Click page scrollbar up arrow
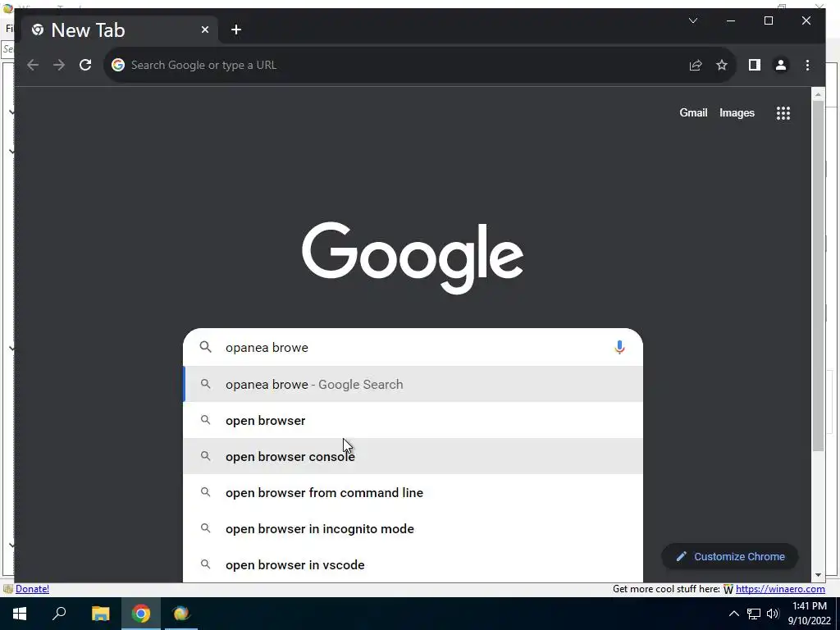Image resolution: width=840 pixels, height=630 pixels. click(818, 95)
